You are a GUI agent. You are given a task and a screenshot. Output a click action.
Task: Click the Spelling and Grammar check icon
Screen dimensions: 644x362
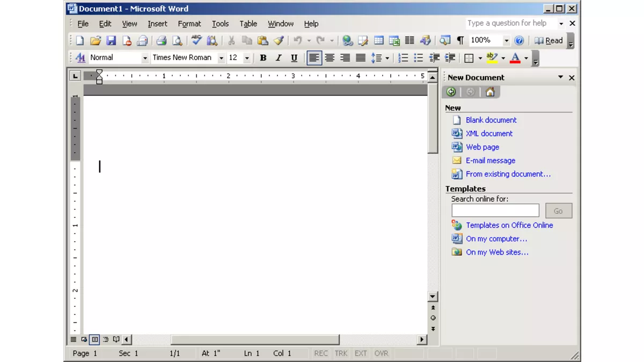196,40
